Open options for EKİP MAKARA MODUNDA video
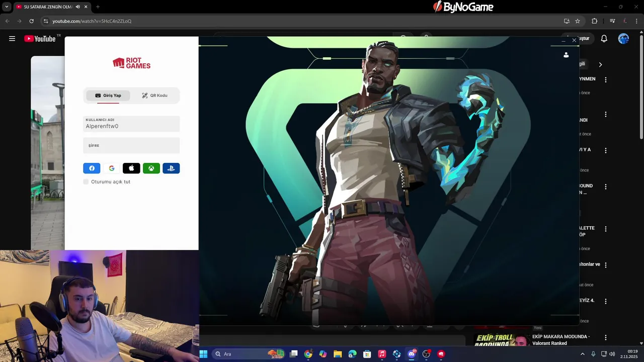Screen dimensions: 644x362 (x=606, y=337)
